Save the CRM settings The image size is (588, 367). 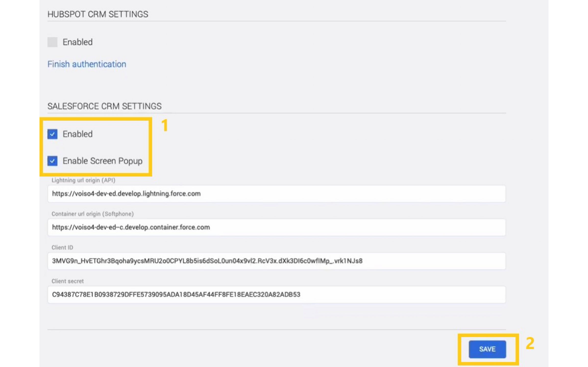point(487,349)
